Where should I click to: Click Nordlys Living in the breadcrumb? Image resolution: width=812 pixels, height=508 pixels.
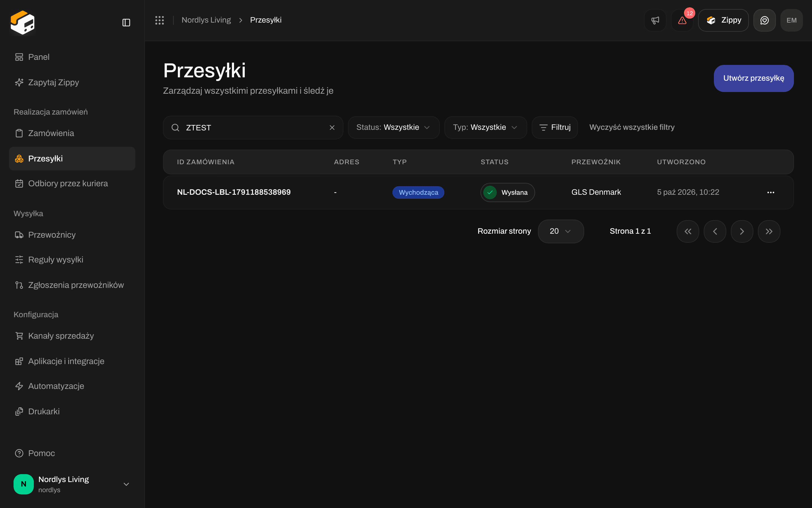(x=206, y=20)
